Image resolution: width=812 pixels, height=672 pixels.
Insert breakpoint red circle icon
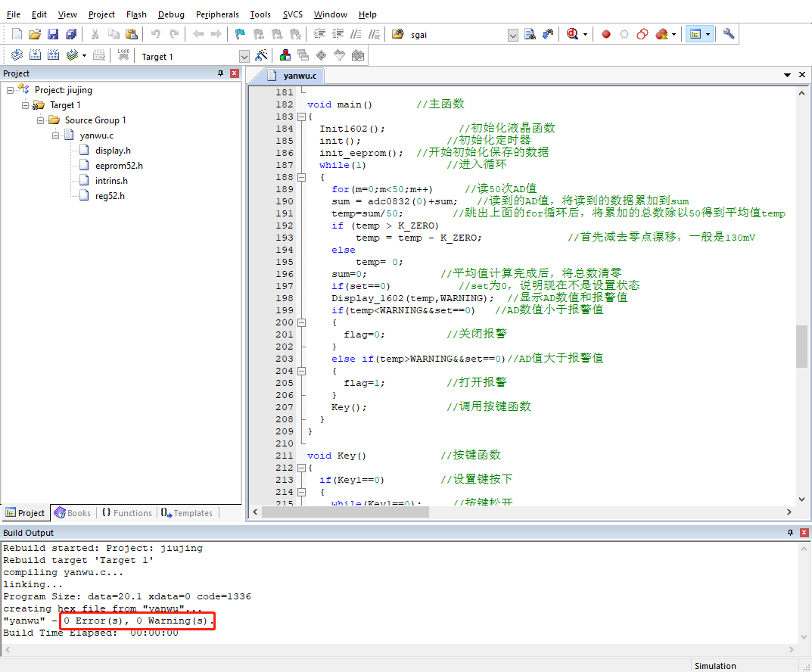[x=606, y=35]
